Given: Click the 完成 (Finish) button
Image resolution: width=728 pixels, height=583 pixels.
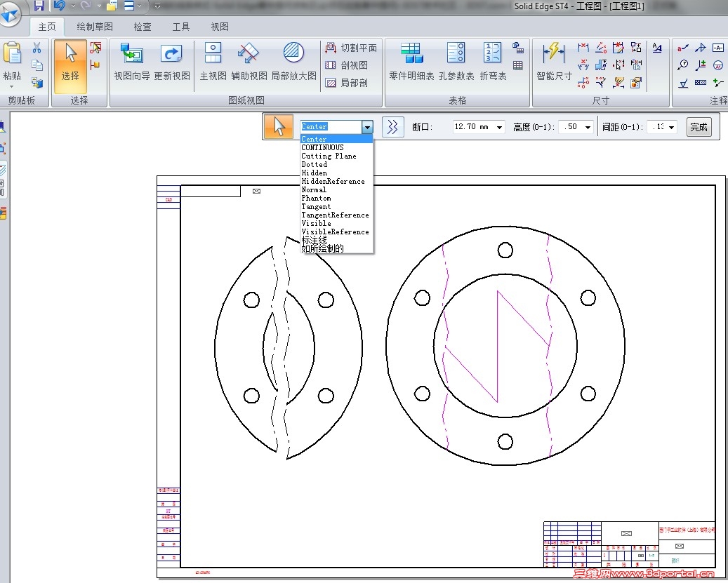Looking at the screenshot, I should tap(699, 127).
